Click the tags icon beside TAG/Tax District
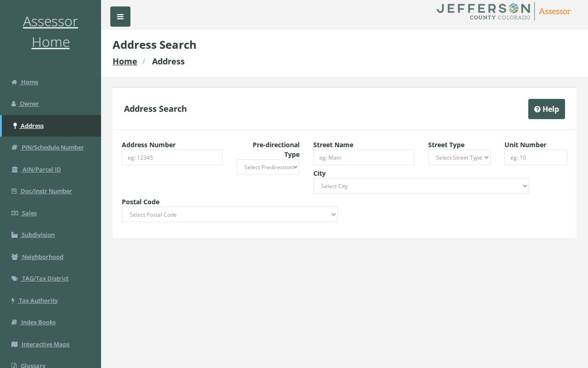The height and width of the screenshot is (368, 588). pyautogui.click(x=15, y=279)
